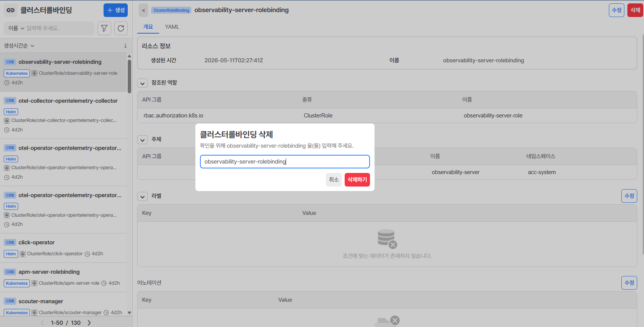
Task: Switch to the 개요 tab
Action: coord(148,27)
